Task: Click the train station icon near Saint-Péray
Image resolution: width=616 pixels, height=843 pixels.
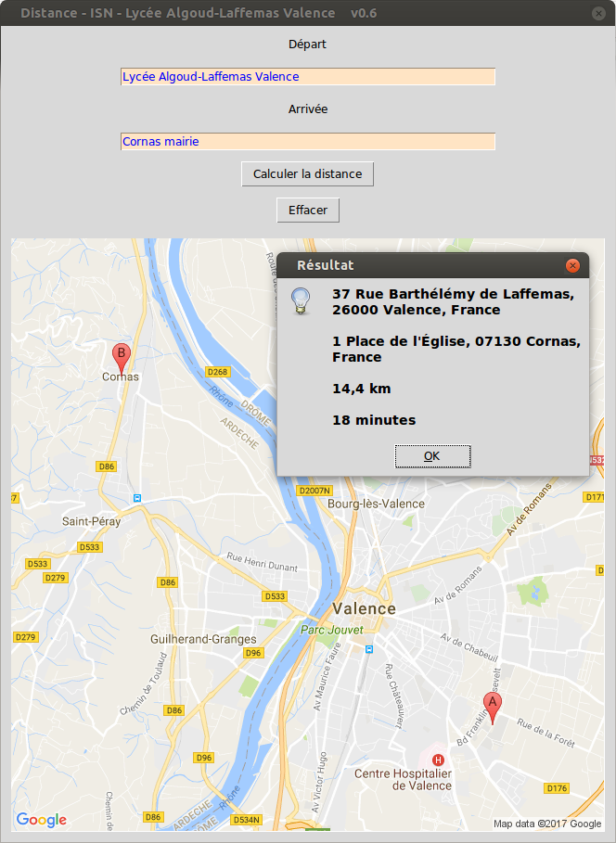Action: point(137,498)
